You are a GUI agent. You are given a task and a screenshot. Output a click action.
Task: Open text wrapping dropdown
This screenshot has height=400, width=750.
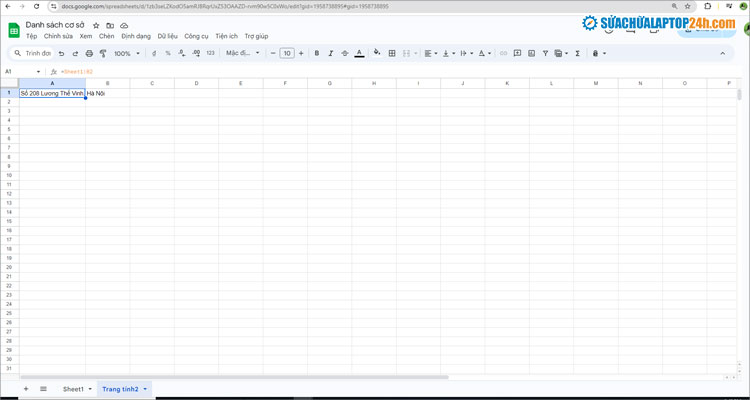tap(466, 54)
